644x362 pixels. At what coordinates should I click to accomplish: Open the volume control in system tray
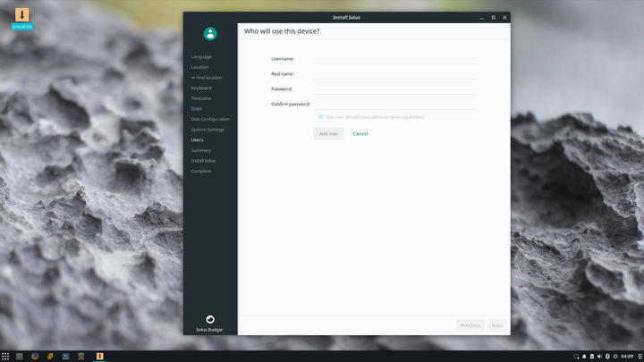click(599, 357)
